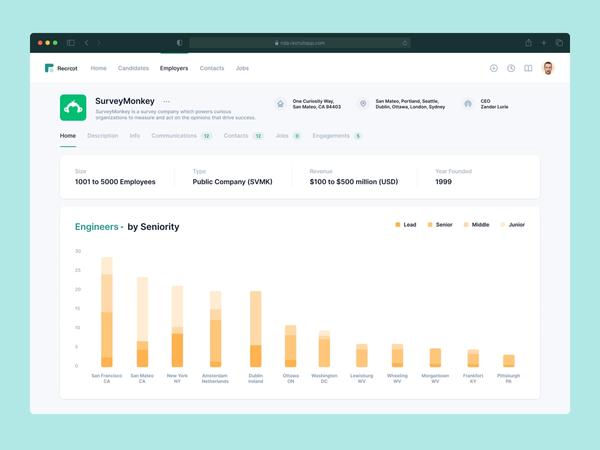
Task: Select the Home tab of the company profile
Action: pos(68,136)
